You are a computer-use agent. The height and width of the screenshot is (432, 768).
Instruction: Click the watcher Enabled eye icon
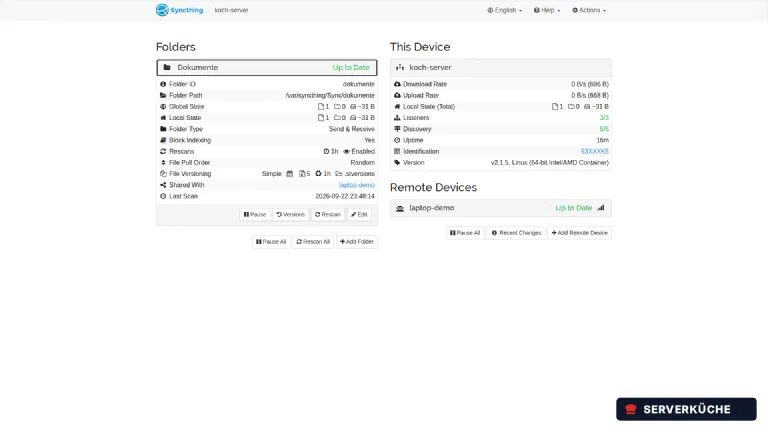346,151
